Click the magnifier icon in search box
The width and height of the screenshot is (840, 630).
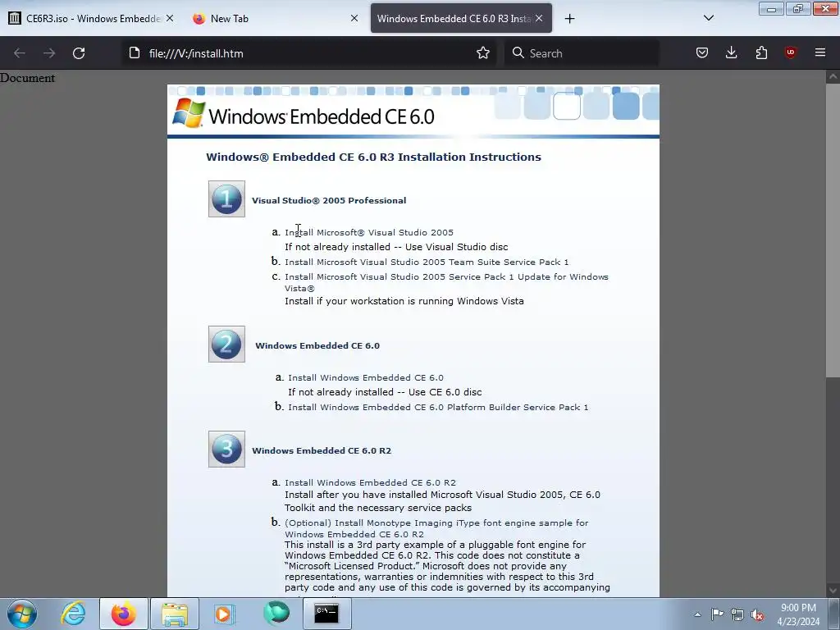(518, 52)
